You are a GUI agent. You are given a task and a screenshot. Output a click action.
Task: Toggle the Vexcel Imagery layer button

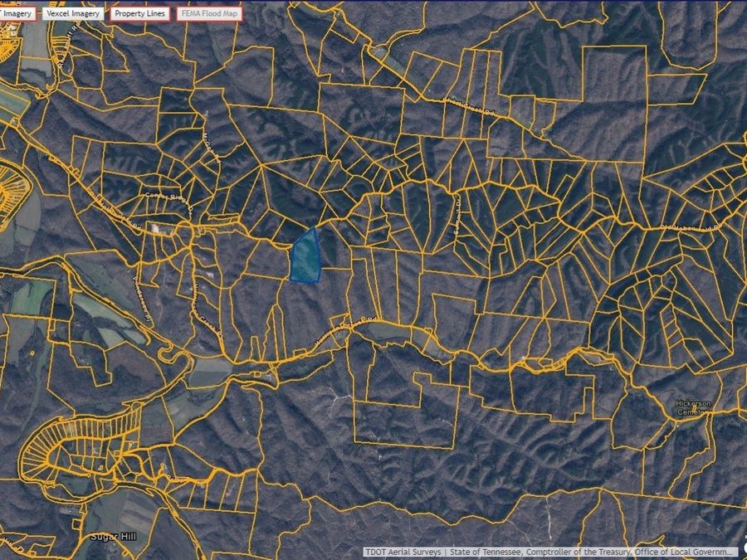click(x=73, y=13)
